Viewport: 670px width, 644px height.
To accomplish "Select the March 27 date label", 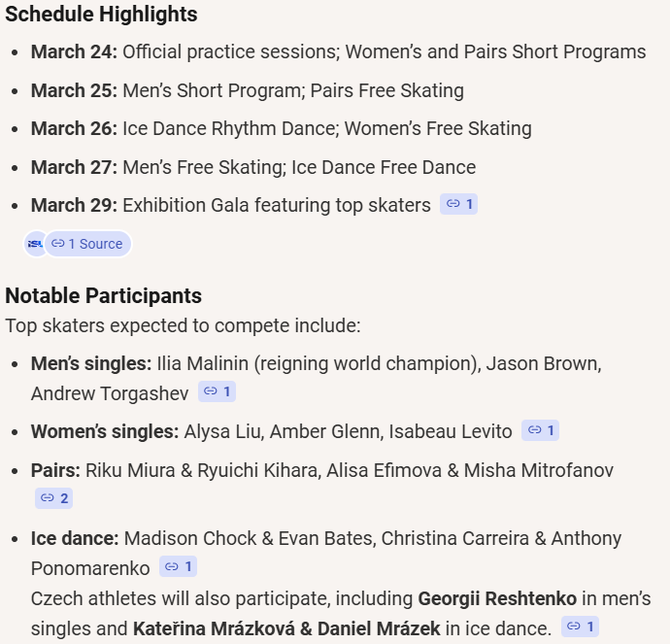I will click(74, 167).
